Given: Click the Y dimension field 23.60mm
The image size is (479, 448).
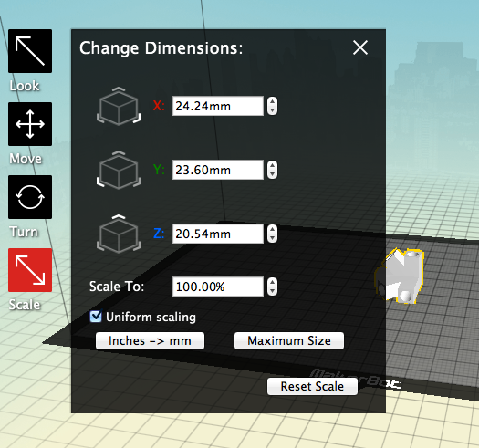Looking at the screenshot, I should [x=218, y=170].
